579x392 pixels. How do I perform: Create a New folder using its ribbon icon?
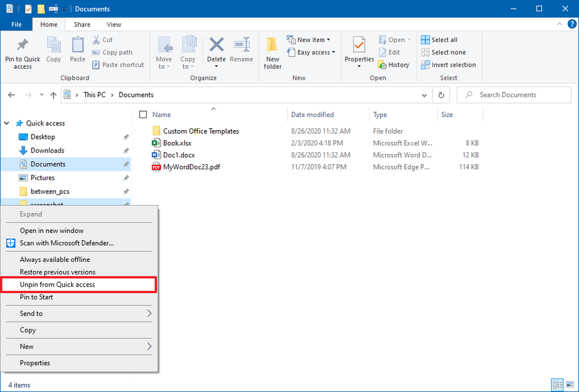(x=272, y=53)
